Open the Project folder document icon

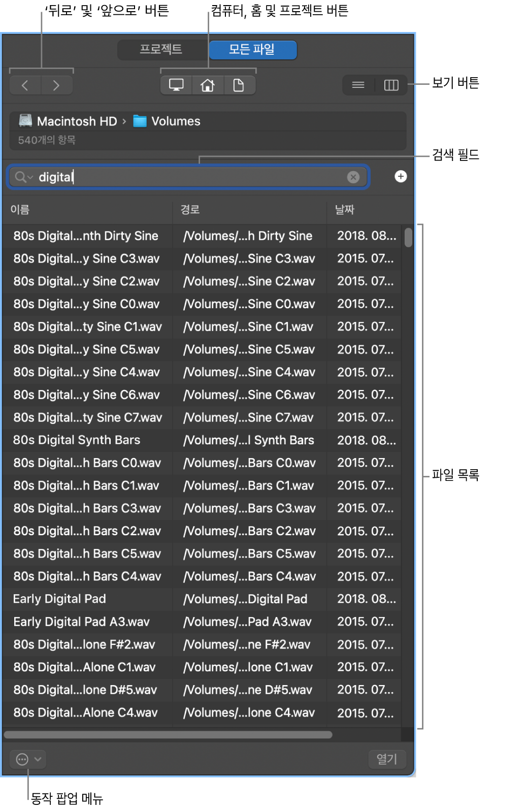[239, 85]
